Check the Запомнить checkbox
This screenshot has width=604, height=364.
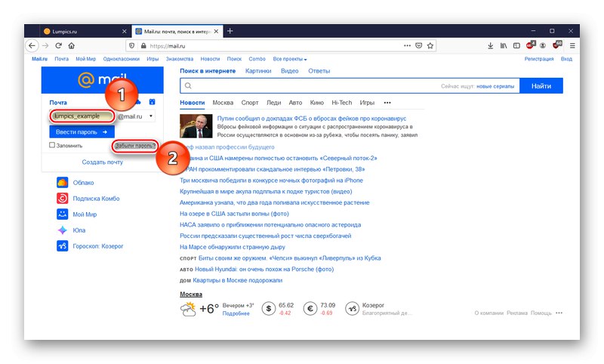pos(52,145)
